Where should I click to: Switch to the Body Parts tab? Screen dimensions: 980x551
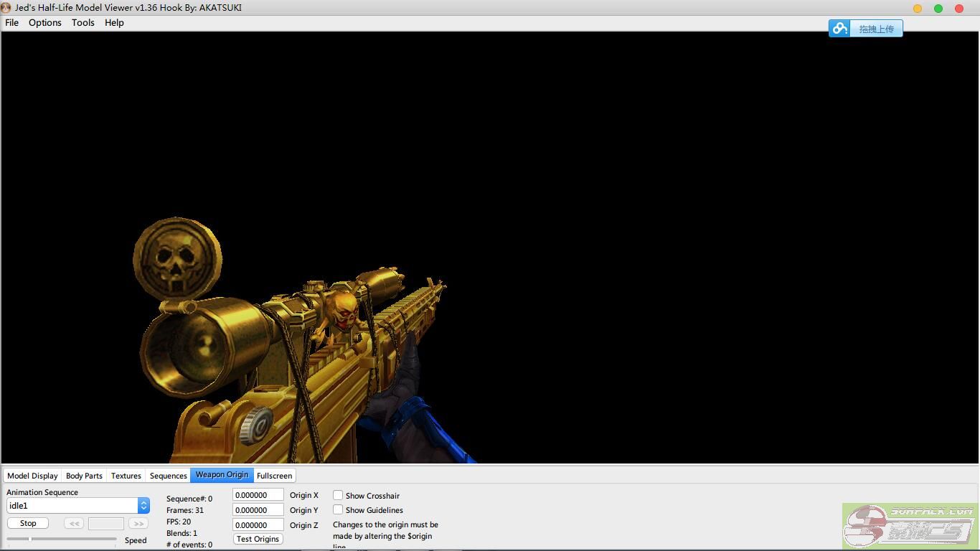coord(84,476)
